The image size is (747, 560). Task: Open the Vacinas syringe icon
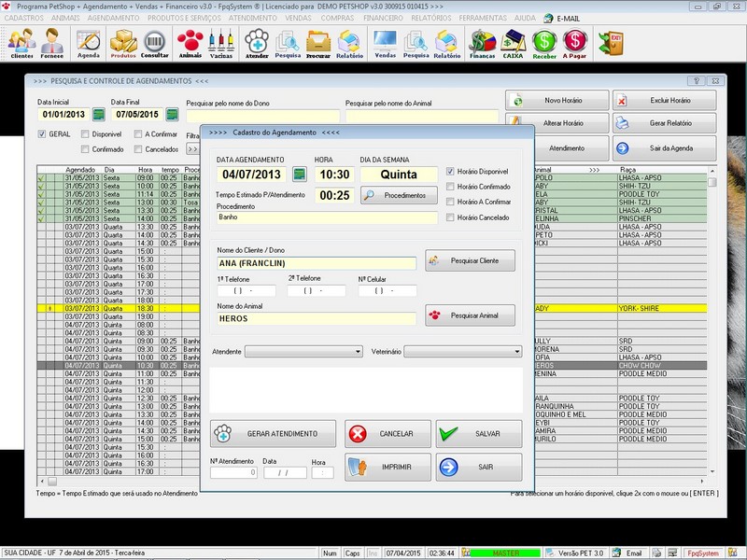click(221, 42)
